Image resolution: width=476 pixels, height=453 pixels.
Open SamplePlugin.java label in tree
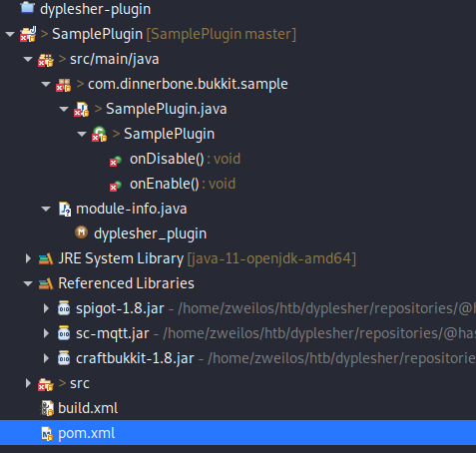pyautogui.click(x=167, y=109)
